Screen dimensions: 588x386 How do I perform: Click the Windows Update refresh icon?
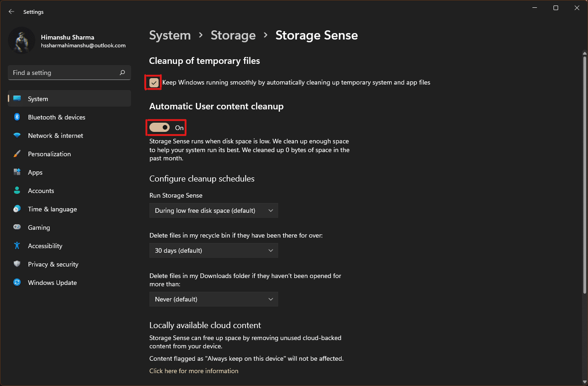point(17,283)
